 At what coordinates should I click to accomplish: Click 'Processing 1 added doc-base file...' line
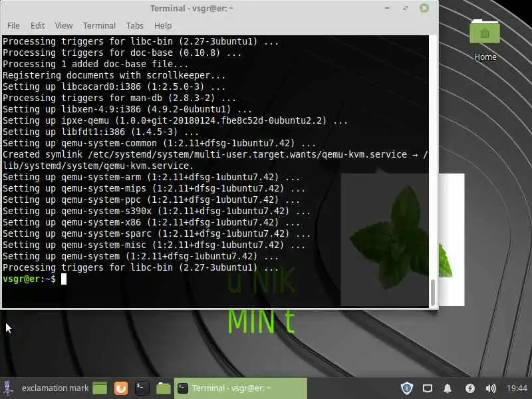coord(95,64)
